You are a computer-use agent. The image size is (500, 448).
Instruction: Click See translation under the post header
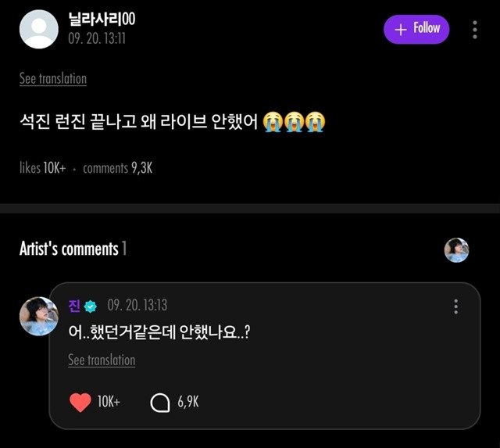click(53, 78)
